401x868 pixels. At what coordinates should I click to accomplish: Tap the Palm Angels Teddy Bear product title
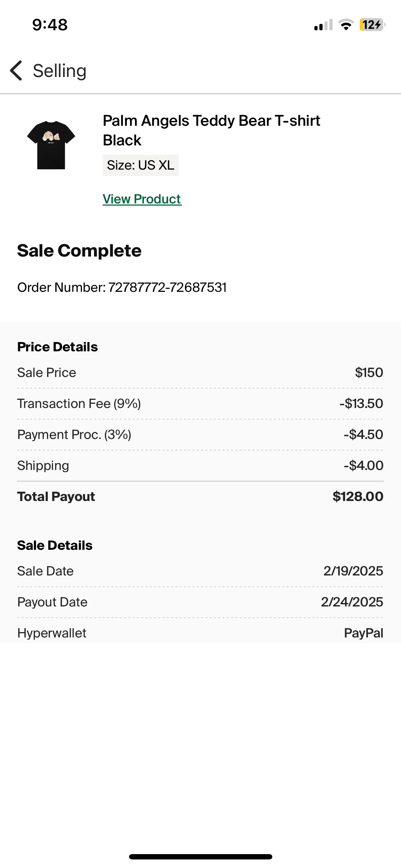pyautogui.click(x=211, y=130)
